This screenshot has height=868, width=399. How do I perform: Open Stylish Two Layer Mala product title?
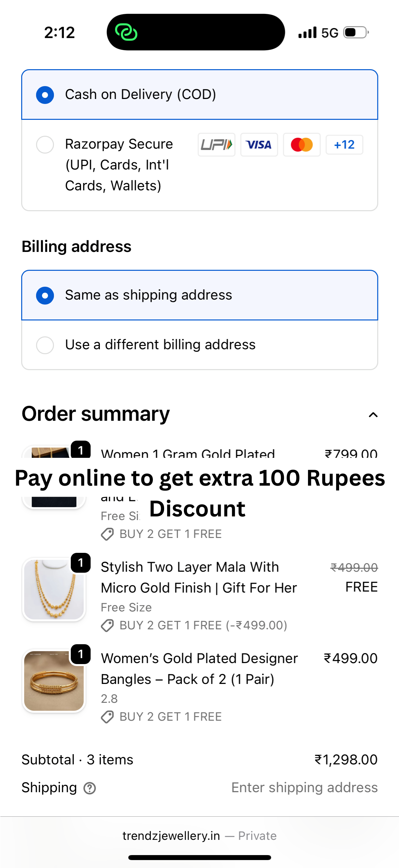(199, 577)
